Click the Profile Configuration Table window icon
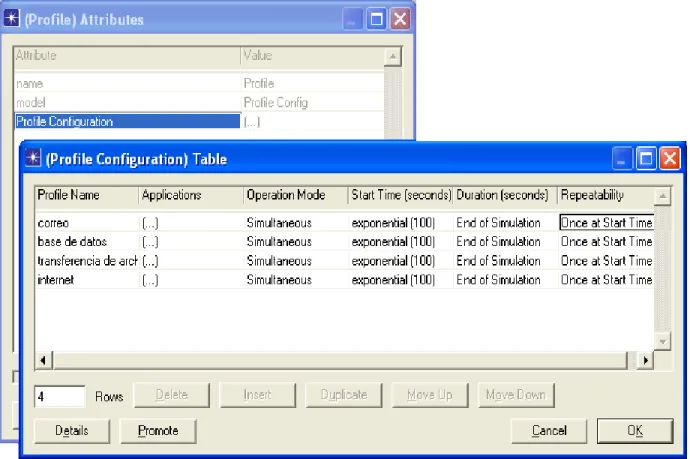 pyautogui.click(x=33, y=158)
